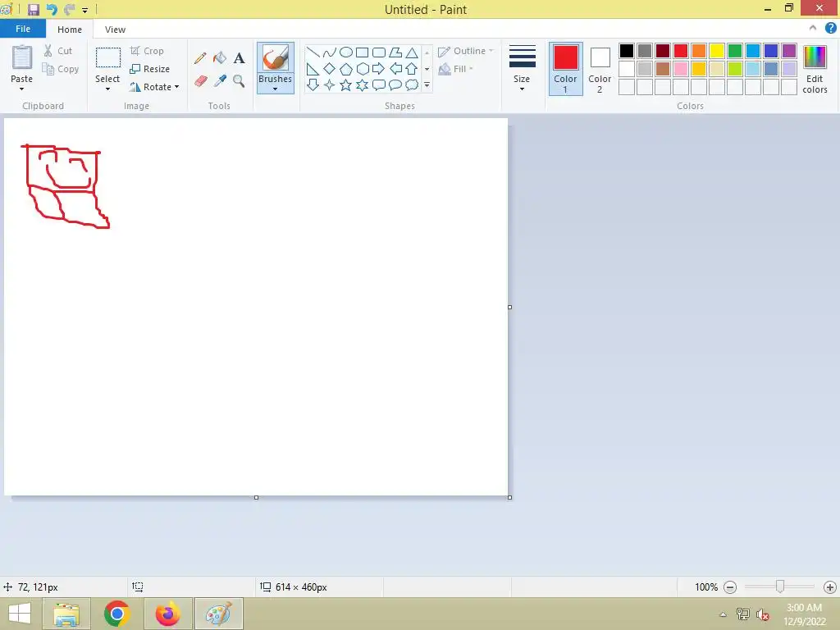
Task: Open File Explorer from the taskbar
Action: pyautogui.click(x=66, y=614)
